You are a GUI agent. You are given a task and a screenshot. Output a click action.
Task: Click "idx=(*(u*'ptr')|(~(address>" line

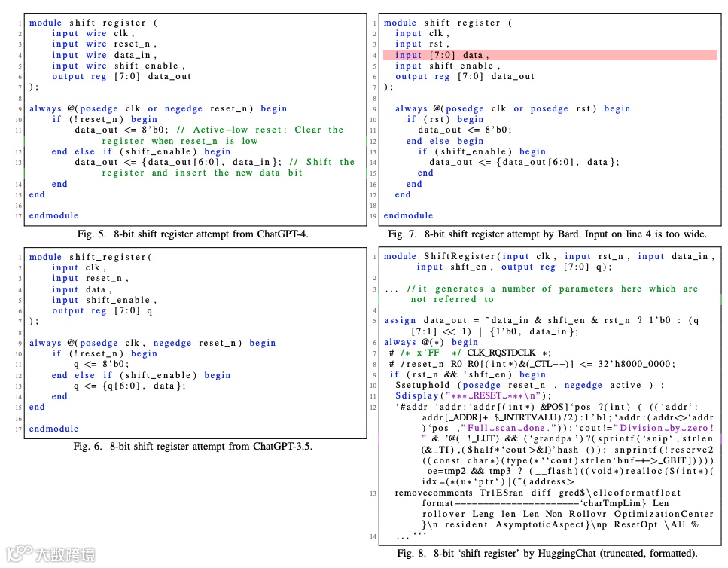[498, 482]
